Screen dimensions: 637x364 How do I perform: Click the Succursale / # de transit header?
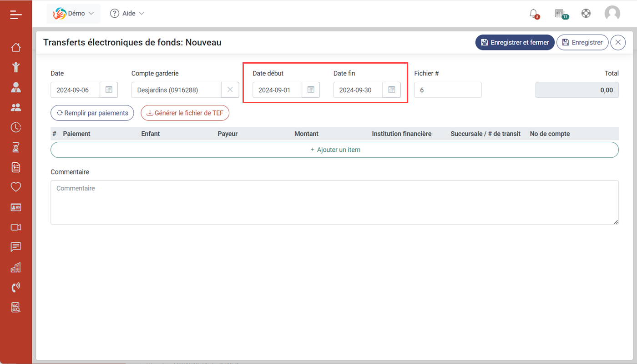pos(485,134)
